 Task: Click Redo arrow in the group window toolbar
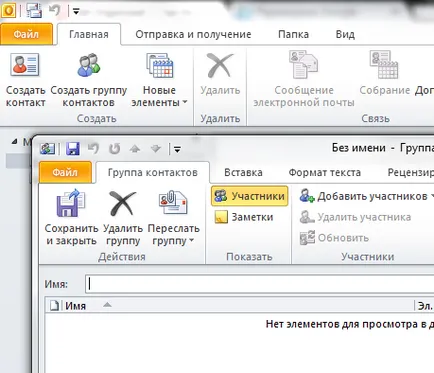pyautogui.click(x=114, y=148)
